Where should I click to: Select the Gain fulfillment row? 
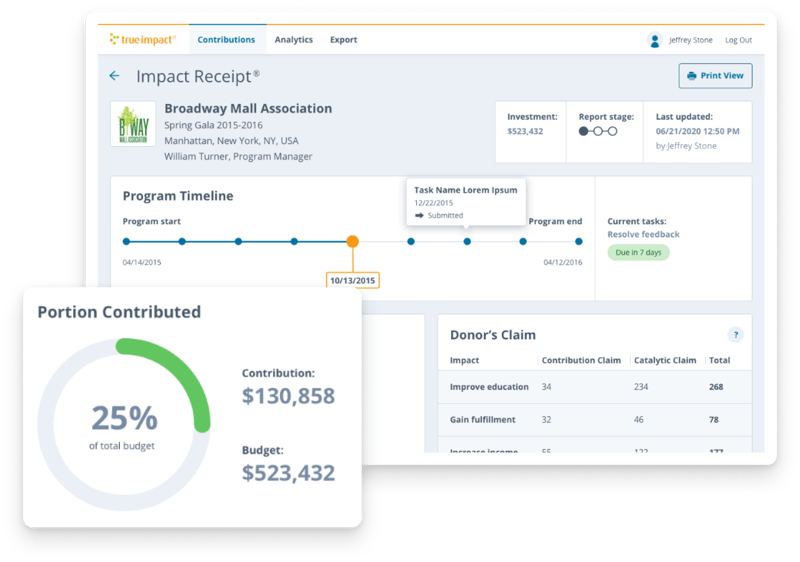click(595, 420)
